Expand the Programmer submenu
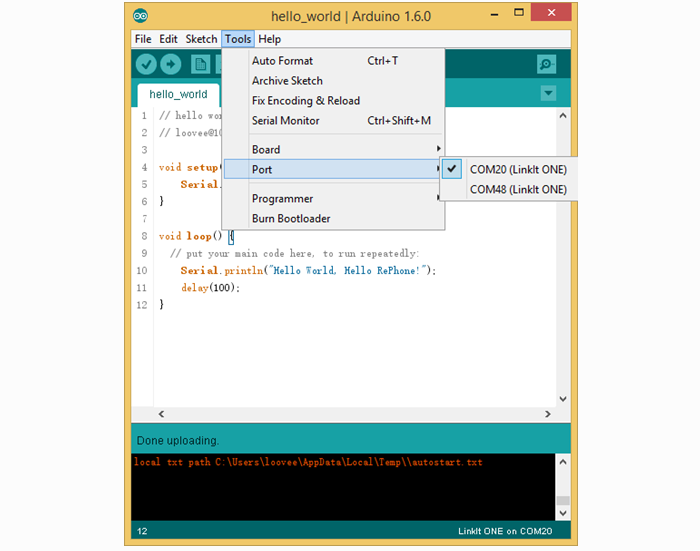This screenshot has width=700, height=551. pyautogui.click(x=333, y=199)
